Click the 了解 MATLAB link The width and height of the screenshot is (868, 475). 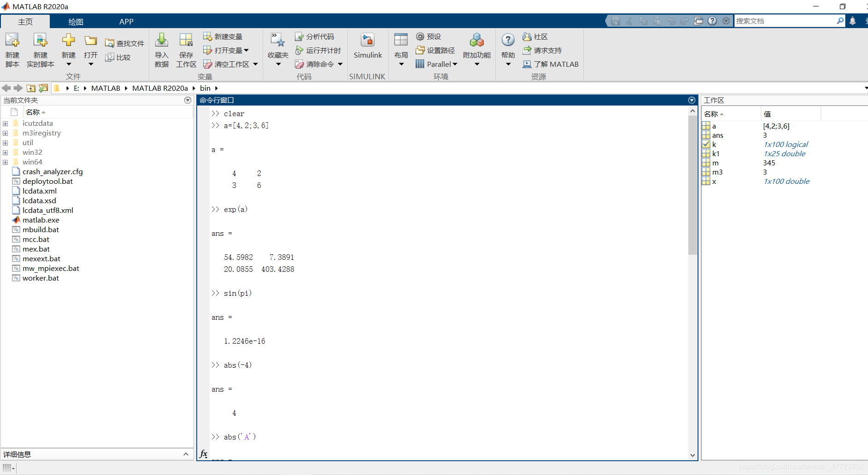tap(556, 64)
